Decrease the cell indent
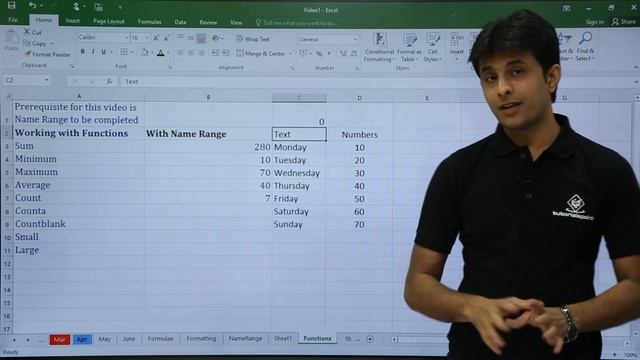Viewport: 640px width, 360px height. pyautogui.click(x=215, y=53)
